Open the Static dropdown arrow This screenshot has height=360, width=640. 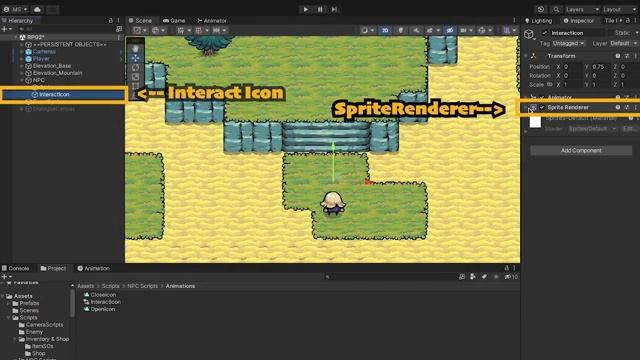coord(636,33)
